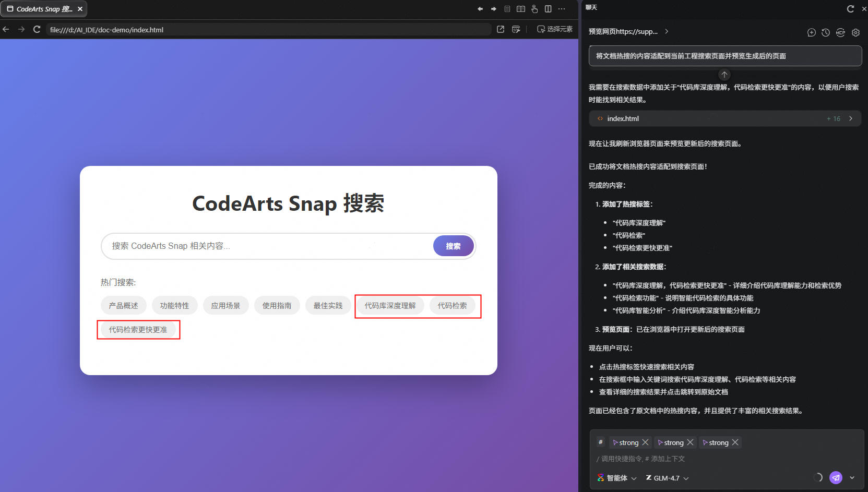Open the chat settings gear
Image resolution: width=868 pixels, height=492 pixels.
pyautogui.click(x=855, y=32)
